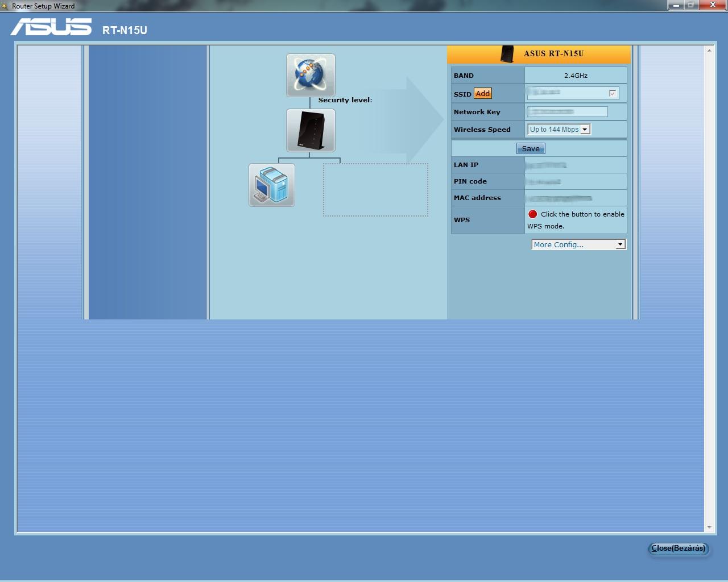
Task: Click the LAN IP label
Action: coord(466,165)
